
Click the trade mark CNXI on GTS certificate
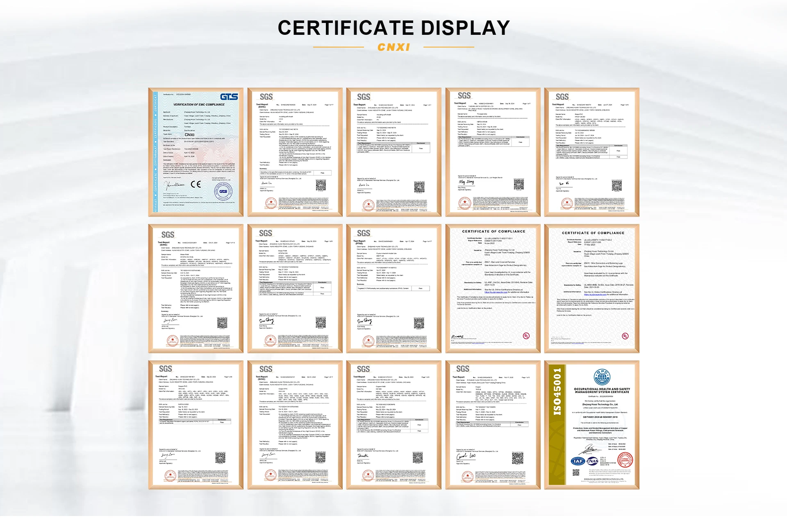coord(189,135)
